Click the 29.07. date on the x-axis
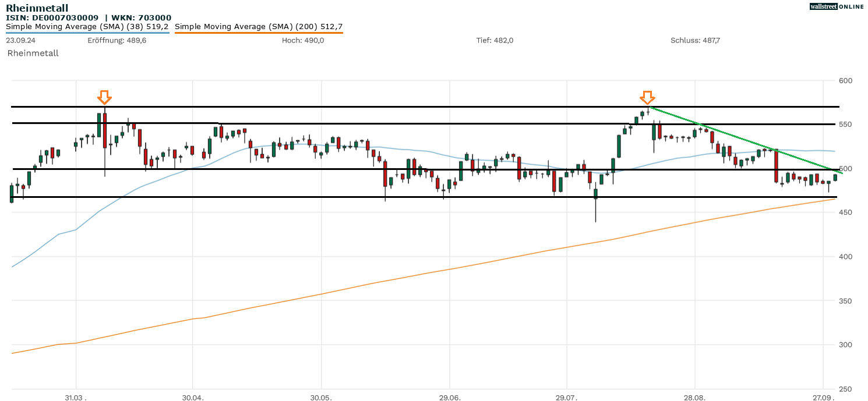Viewport: 868px width, 401px height. tap(566, 398)
